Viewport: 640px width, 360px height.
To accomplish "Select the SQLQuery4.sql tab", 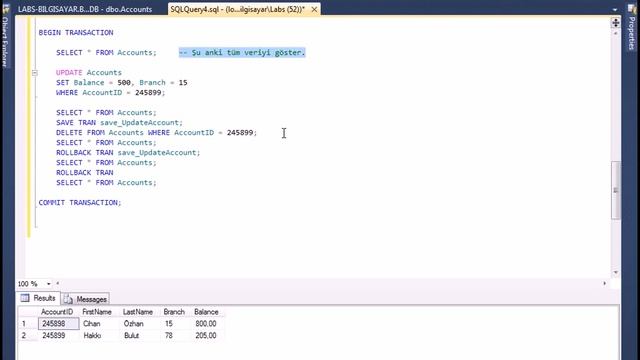I will tap(238, 9).
